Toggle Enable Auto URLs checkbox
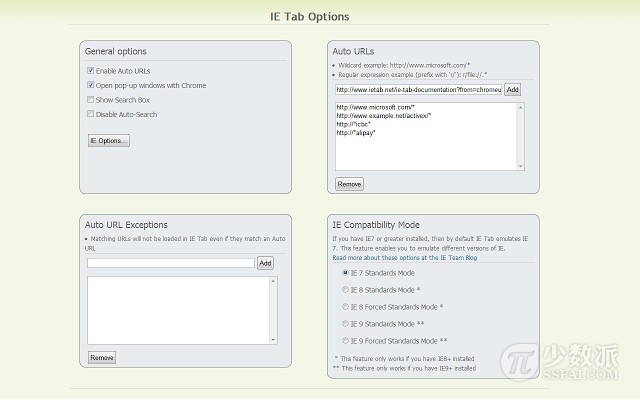This screenshot has width=640, height=400. (90, 71)
